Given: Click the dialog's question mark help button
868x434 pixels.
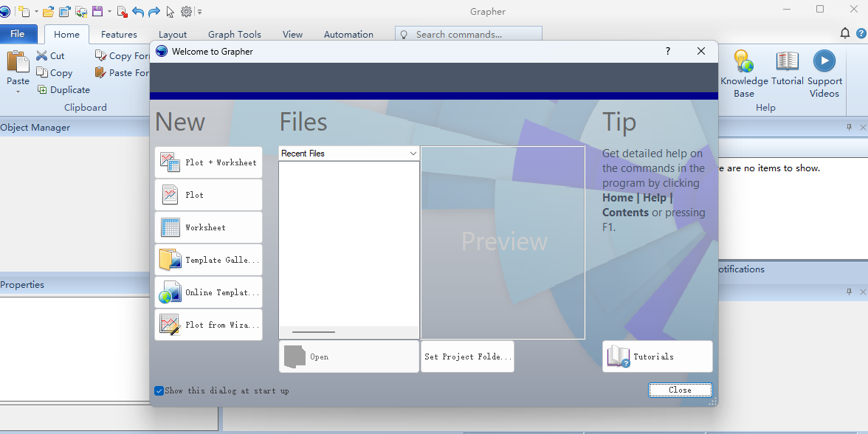Looking at the screenshot, I should pyautogui.click(x=668, y=51).
